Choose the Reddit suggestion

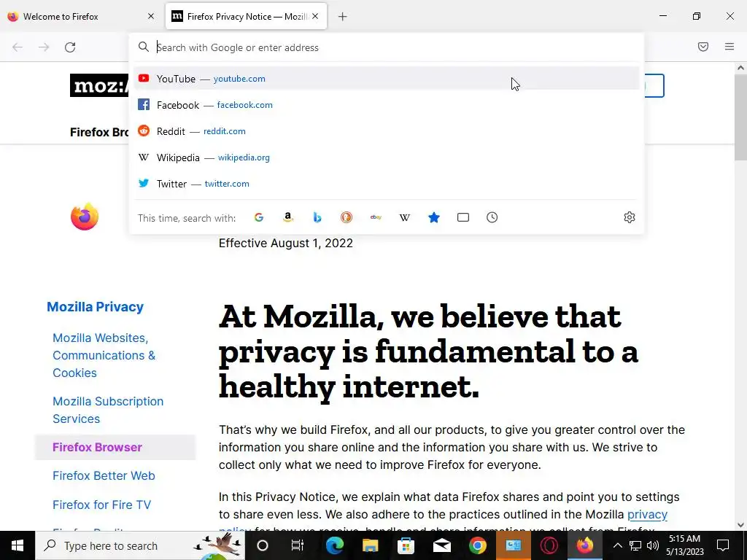[386, 131]
